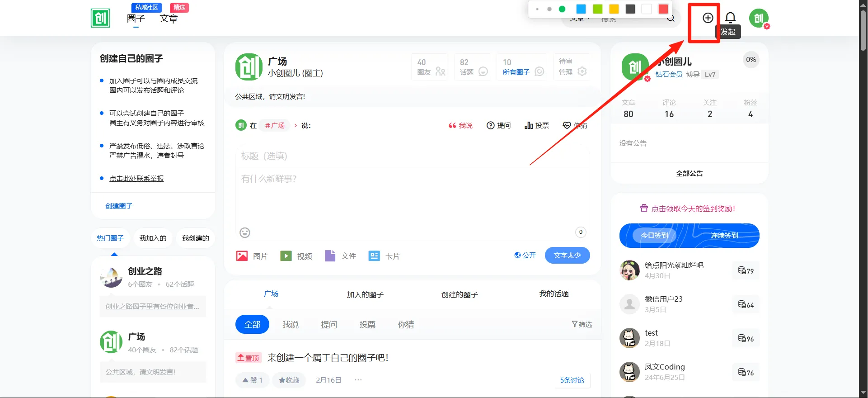This screenshot has height=398, width=868.
Task: Attach a file with the 文件 icon
Action: coord(340,256)
